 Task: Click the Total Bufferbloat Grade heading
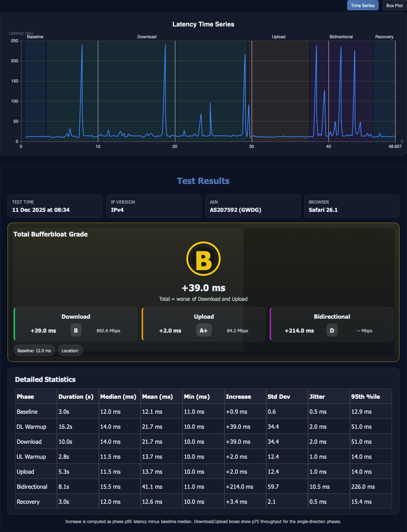click(x=51, y=234)
